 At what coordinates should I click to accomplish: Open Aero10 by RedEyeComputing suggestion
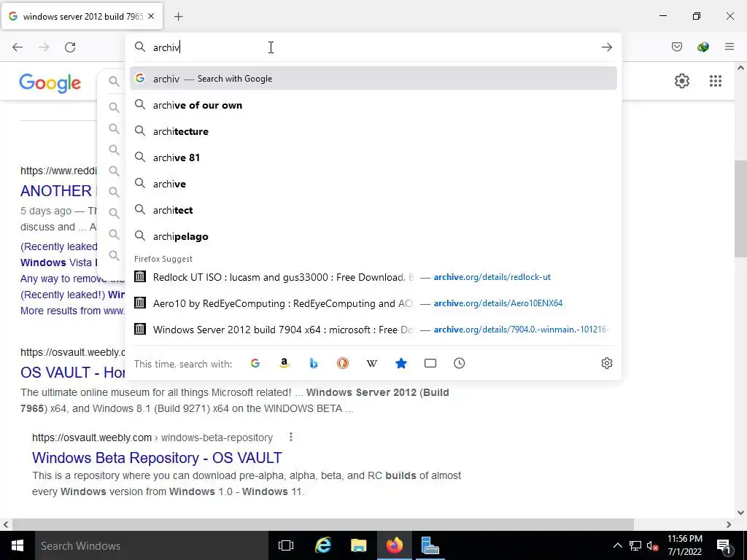click(373, 303)
